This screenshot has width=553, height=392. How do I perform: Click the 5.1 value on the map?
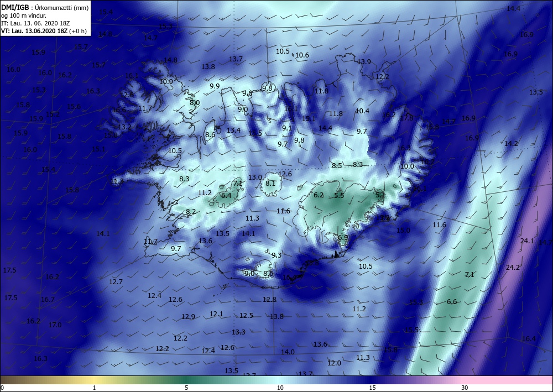pos(380,195)
